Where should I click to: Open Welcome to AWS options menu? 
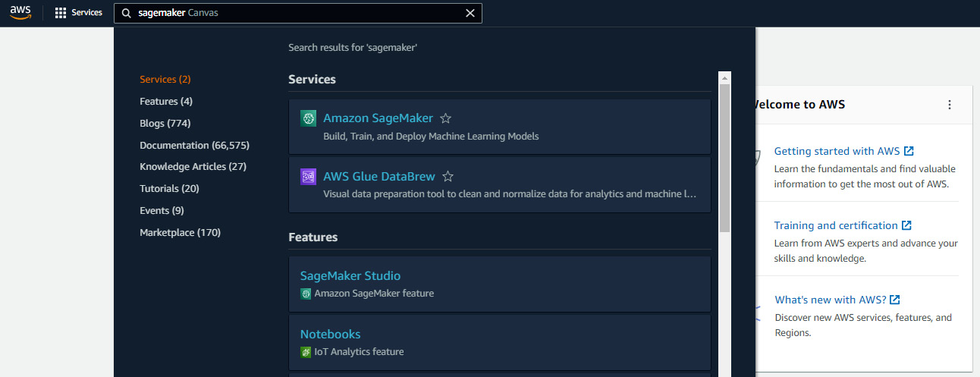click(x=949, y=105)
